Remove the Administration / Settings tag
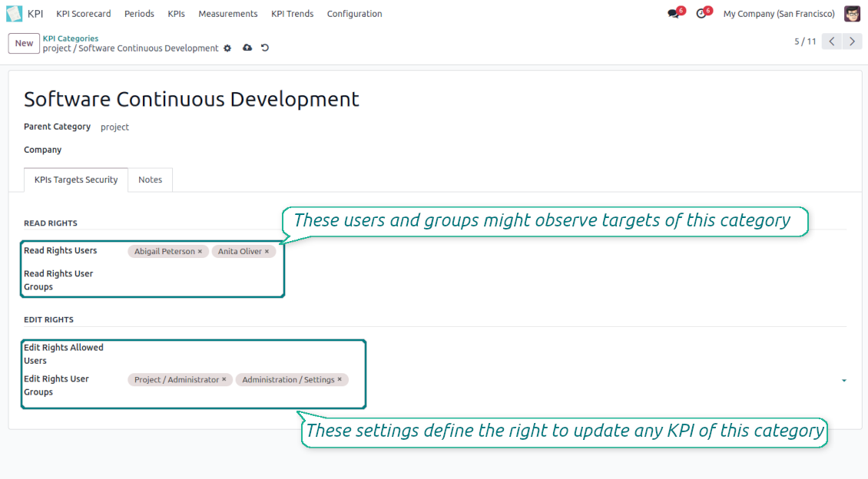Screen dimensions: 868x479 (340, 379)
